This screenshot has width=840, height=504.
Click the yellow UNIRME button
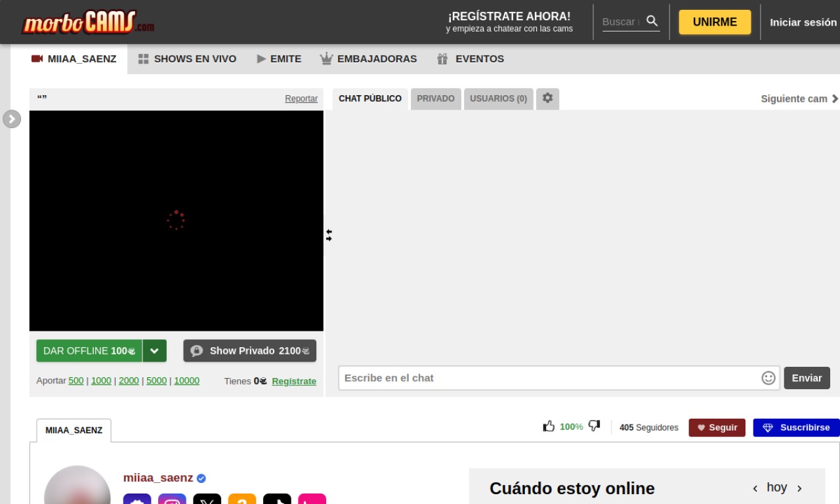pyautogui.click(x=715, y=22)
